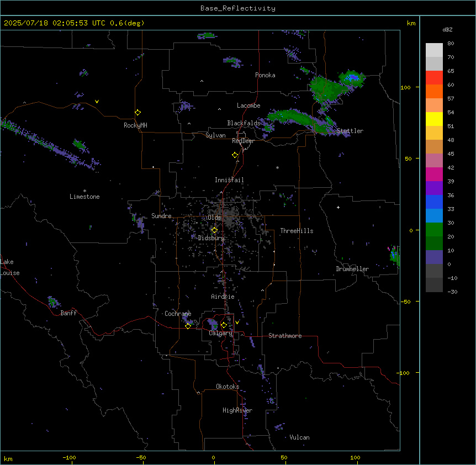Pick the yellow swatch in the dBZ legend
This screenshot has width=476, height=465.
[x=434, y=119]
